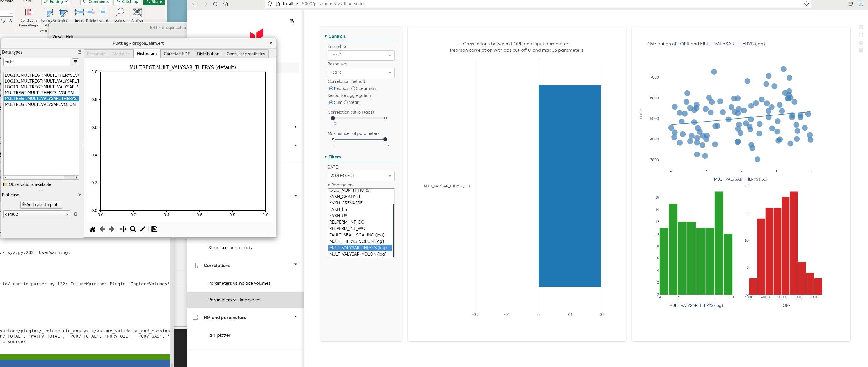
Task: Open Conditional Formatting in the spreadsheet ribbon
Action: pyautogui.click(x=29, y=16)
